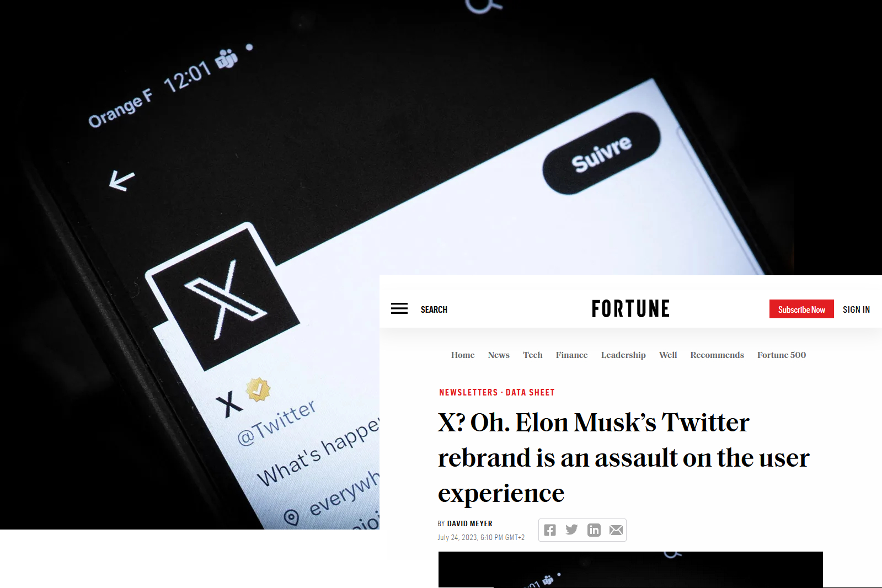Open the hamburger menu icon
Screen dimensions: 882x588
point(399,309)
